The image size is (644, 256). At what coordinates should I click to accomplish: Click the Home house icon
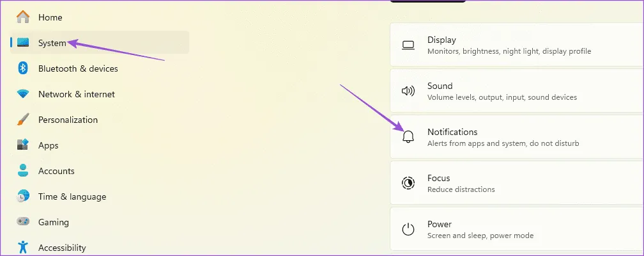[x=23, y=17]
